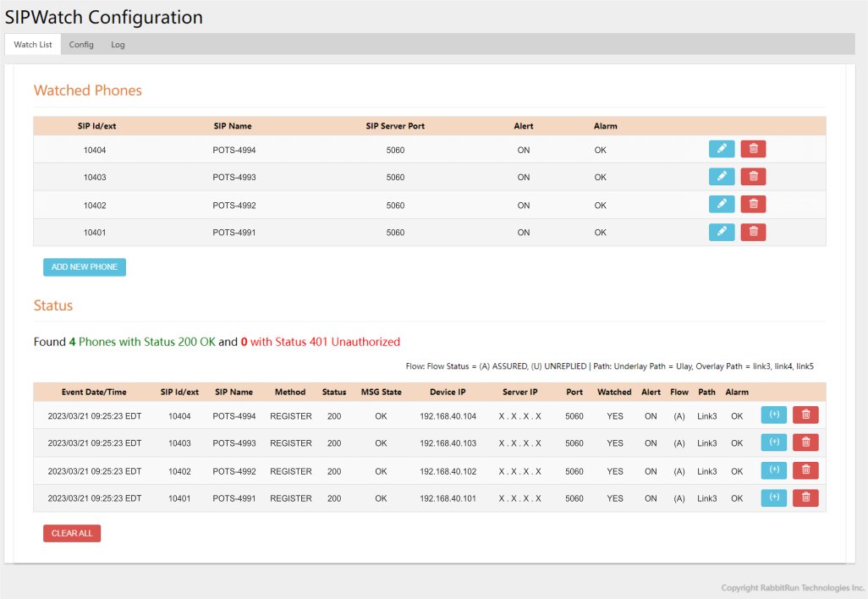
Task: Select device IP 192.168.40.102 cell
Action: tap(448, 471)
